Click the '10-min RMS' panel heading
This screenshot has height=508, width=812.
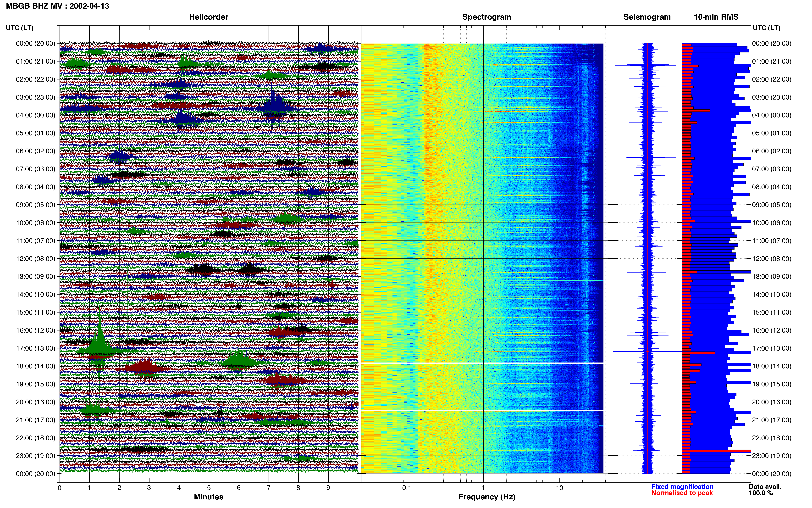pyautogui.click(x=716, y=17)
